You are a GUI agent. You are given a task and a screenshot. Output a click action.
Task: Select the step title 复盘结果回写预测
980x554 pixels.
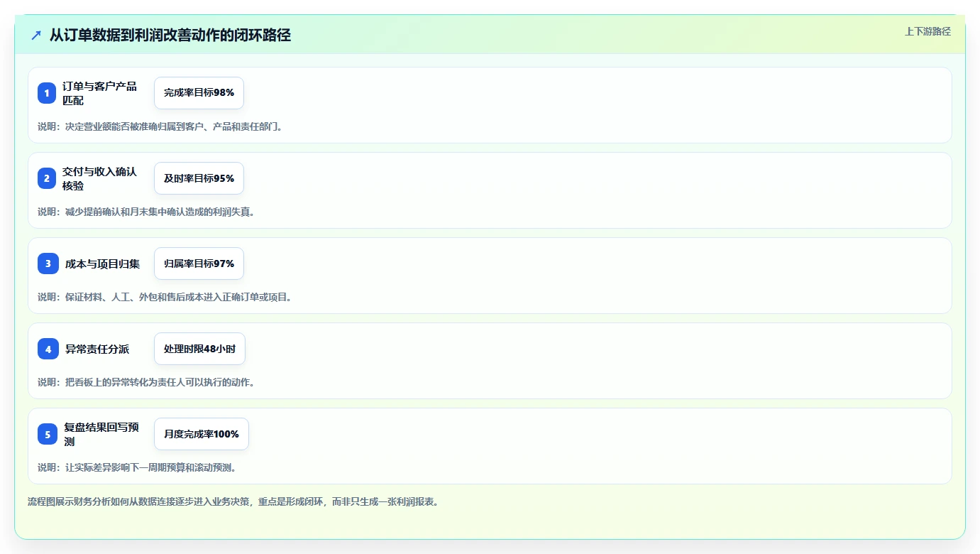101,434
